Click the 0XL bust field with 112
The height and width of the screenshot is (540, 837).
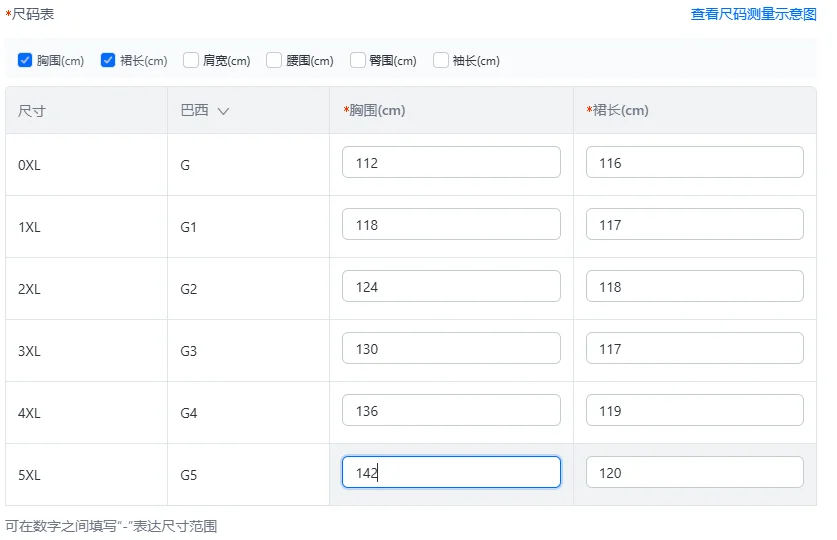(x=451, y=163)
